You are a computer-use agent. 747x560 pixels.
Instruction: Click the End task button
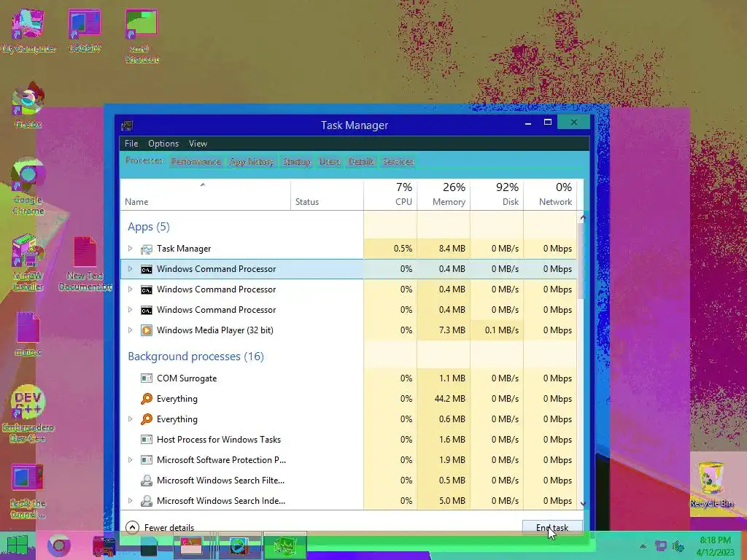click(x=552, y=528)
